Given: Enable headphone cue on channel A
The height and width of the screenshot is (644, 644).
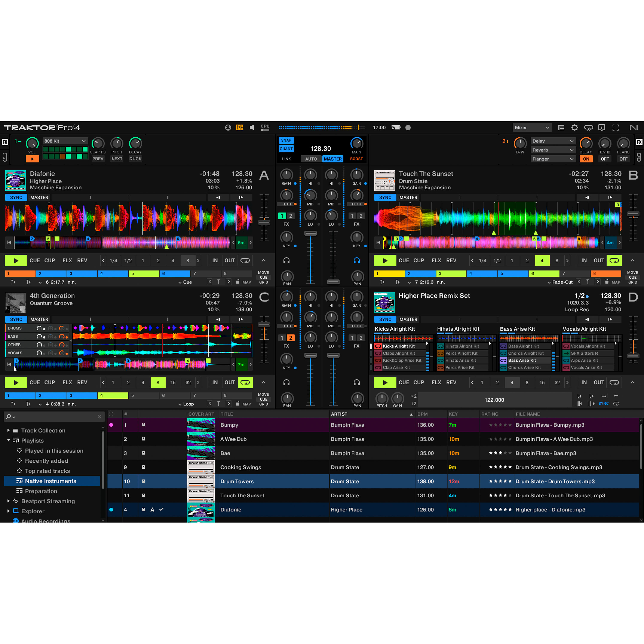Looking at the screenshot, I should click(286, 260).
